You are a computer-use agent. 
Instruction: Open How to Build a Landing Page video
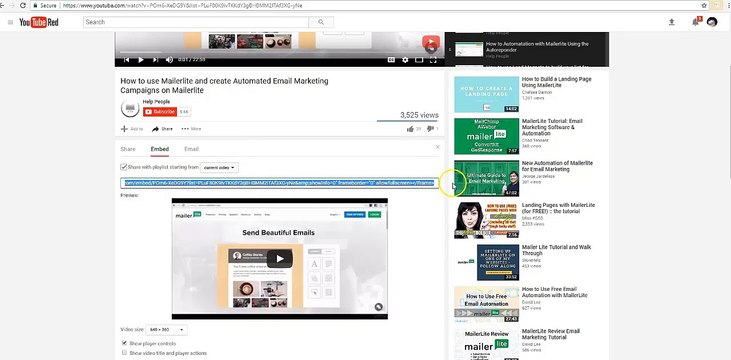(x=557, y=82)
